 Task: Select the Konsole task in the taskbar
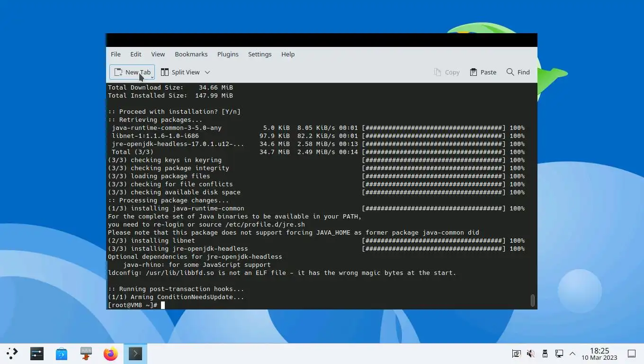[135, 353]
